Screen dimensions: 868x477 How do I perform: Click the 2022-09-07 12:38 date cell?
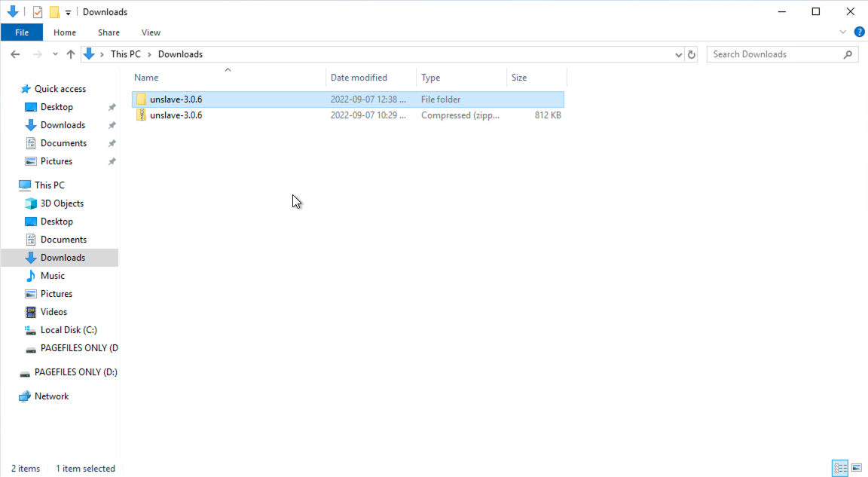(x=368, y=99)
